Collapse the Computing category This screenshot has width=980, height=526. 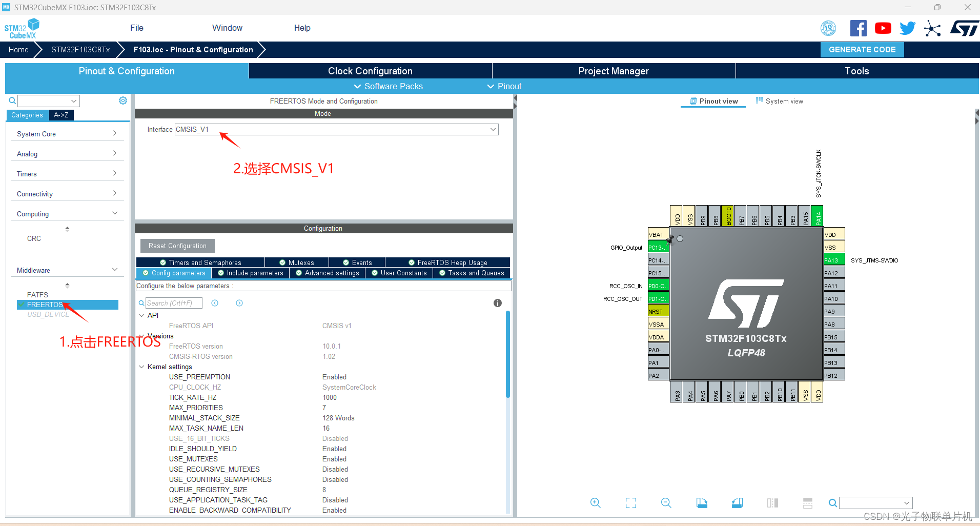[x=67, y=214]
